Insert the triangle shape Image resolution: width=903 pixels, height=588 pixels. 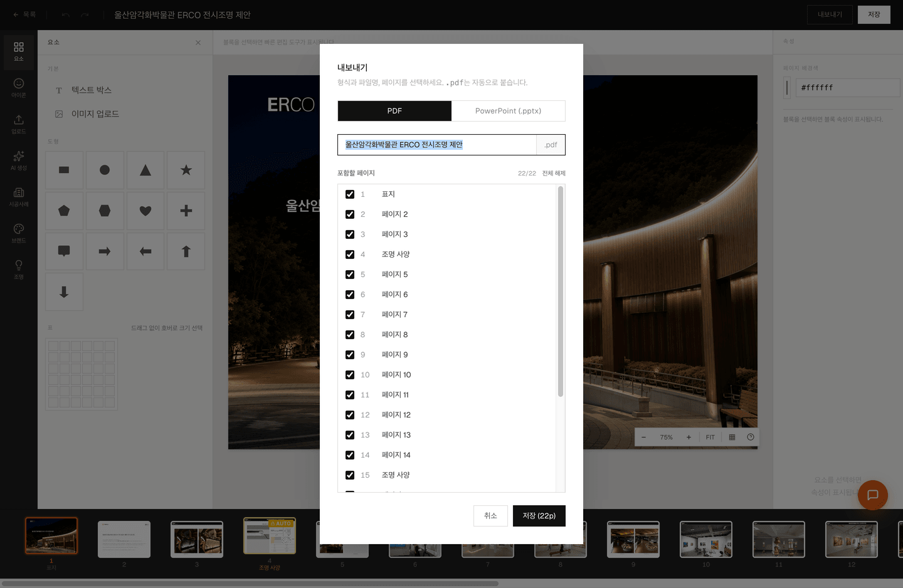click(145, 170)
